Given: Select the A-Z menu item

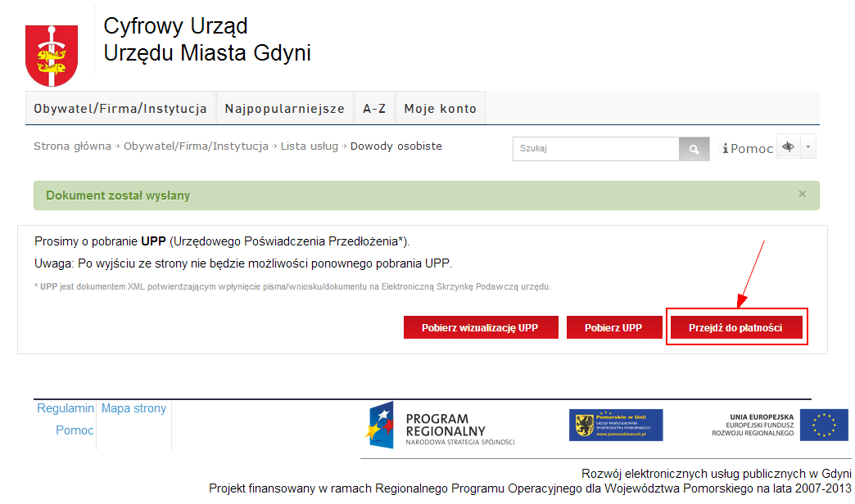Looking at the screenshot, I should (x=374, y=109).
